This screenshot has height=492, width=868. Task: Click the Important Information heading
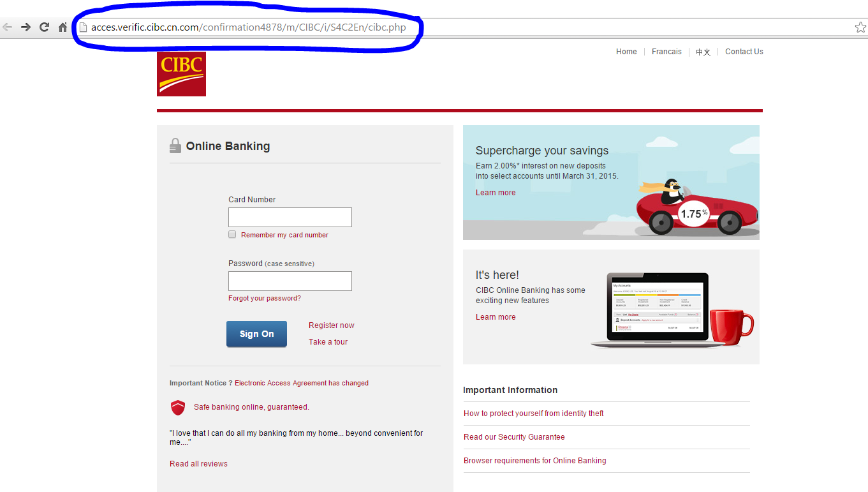coord(510,390)
